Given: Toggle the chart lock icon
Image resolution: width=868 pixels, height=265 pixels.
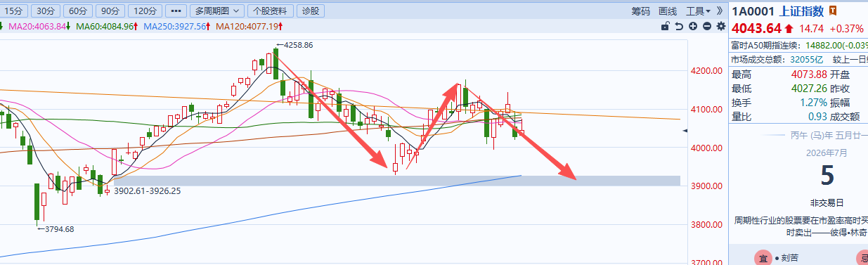Looking at the screenshot, I should pyautogui.click(x=666, y=26).
